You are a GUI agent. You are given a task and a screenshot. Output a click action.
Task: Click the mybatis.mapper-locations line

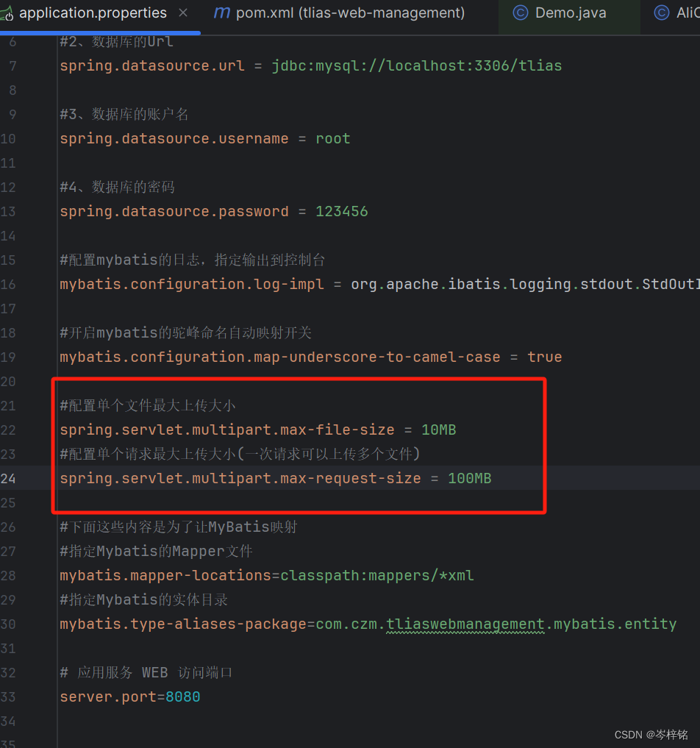click(267, 576)
